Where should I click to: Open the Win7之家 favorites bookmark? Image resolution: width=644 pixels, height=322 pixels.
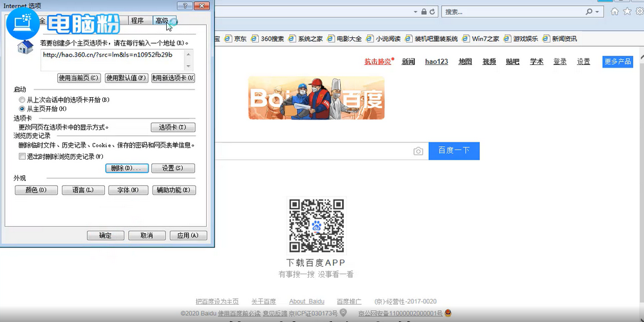[480, 39]
